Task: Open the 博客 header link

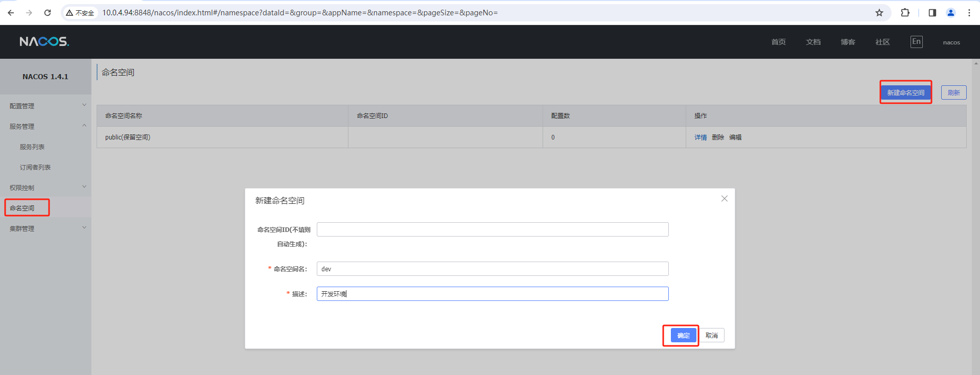Action: (x=848, y=42)
